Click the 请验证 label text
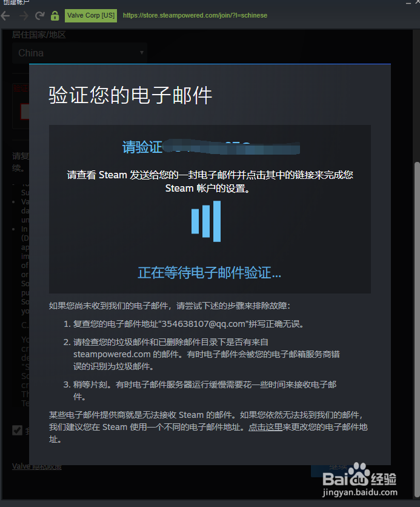The image size is (420, 507). coord(142,147)
